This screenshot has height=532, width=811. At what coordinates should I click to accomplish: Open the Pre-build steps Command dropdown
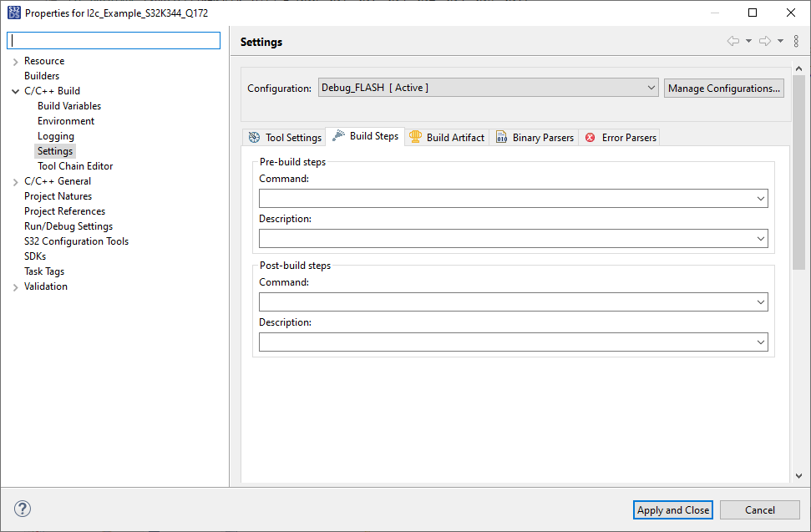coord(760,198)
